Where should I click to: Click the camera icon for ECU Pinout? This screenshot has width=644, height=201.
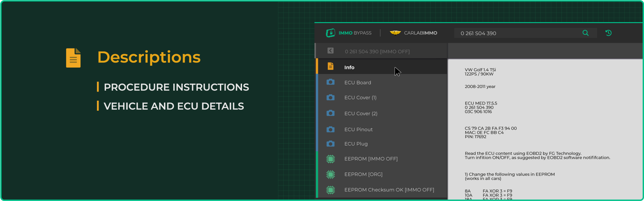[331, 129]
